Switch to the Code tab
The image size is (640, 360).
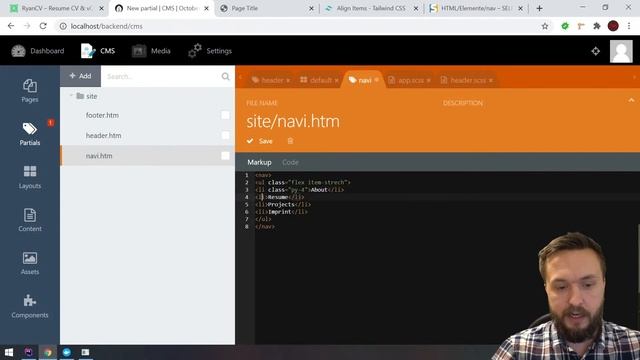[x=290, y=162]
